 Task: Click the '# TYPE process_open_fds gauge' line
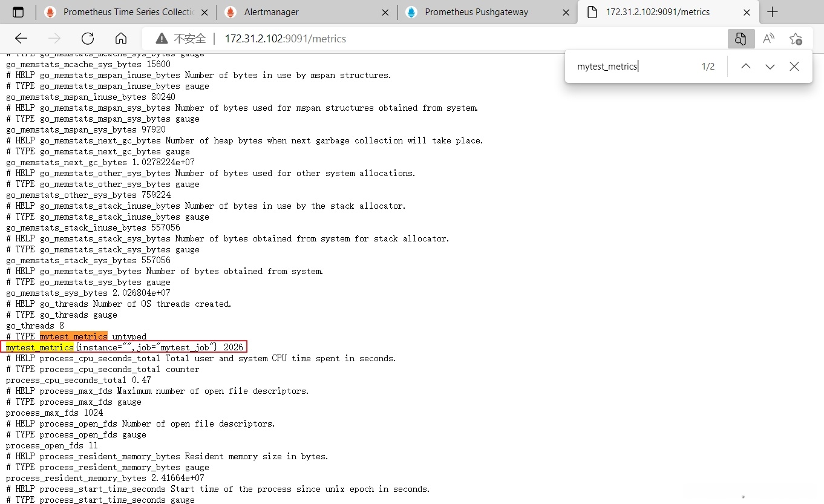(76, 434)
